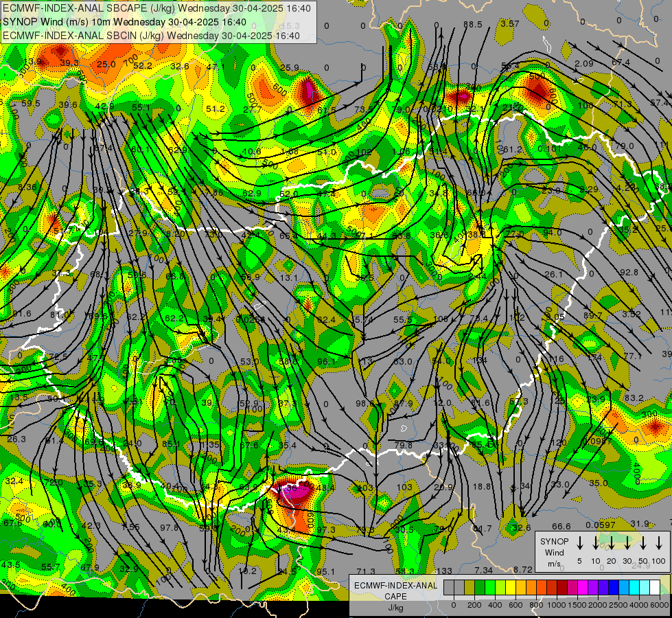Screen dimensions: 672x618
Task: Click the wind legend arrow above 10
Action: (x=595, y=543)
